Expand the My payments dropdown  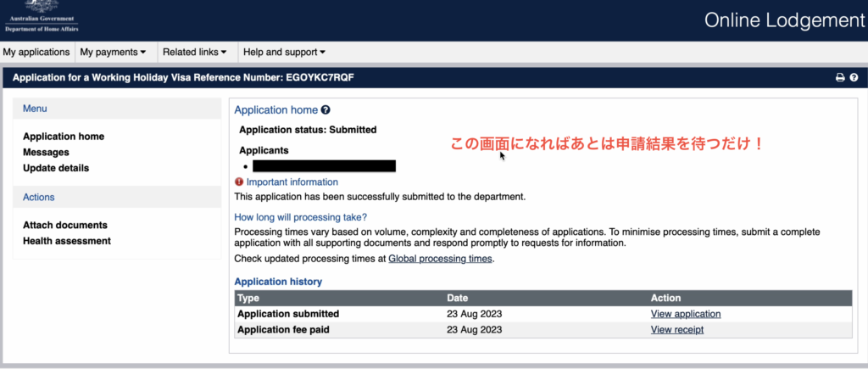click(113, 53)
